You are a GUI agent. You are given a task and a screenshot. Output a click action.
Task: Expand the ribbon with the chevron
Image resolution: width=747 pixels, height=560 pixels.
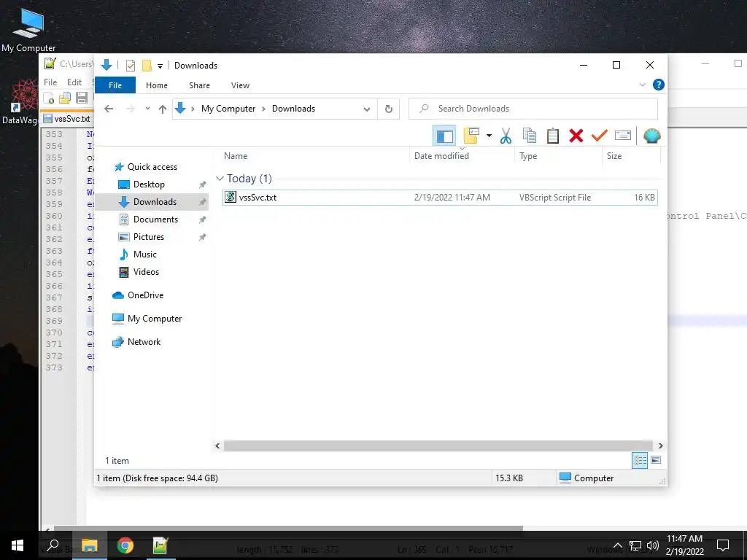642,85
